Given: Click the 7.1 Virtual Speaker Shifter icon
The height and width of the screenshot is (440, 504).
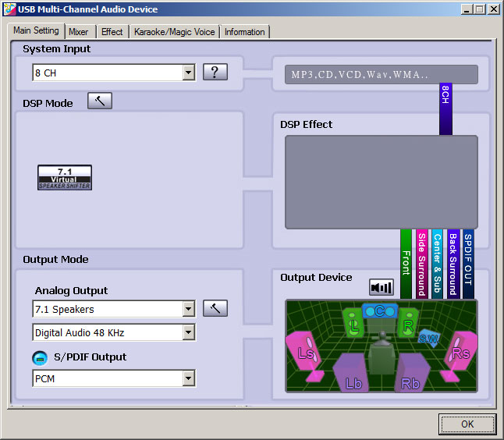Looking at the screenshot, I should 65,177.
